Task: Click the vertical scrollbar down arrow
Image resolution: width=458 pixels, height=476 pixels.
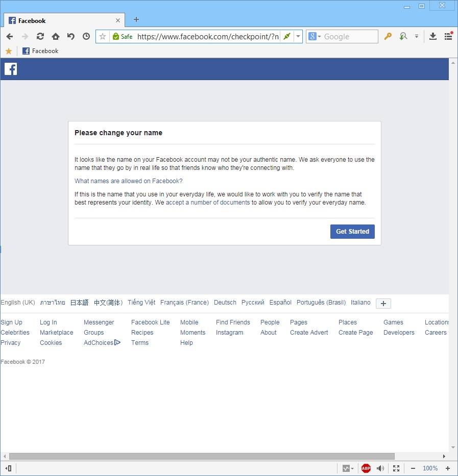Action: point(453,447)
